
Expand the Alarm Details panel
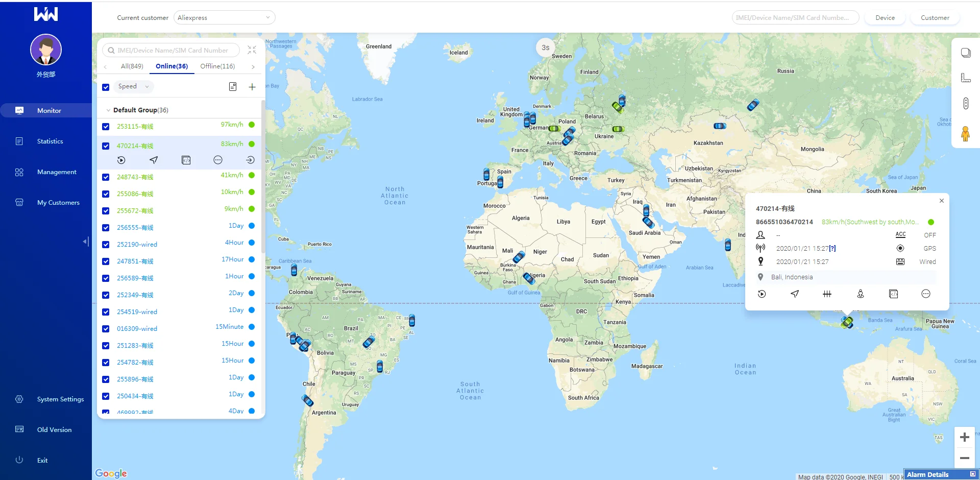point(973,474)
